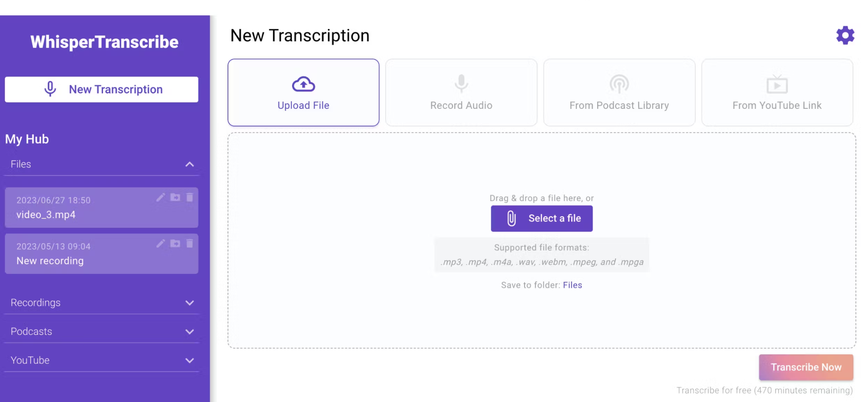
Task: Start a New Transcription from the sidebar
Action: pos(101,89)
